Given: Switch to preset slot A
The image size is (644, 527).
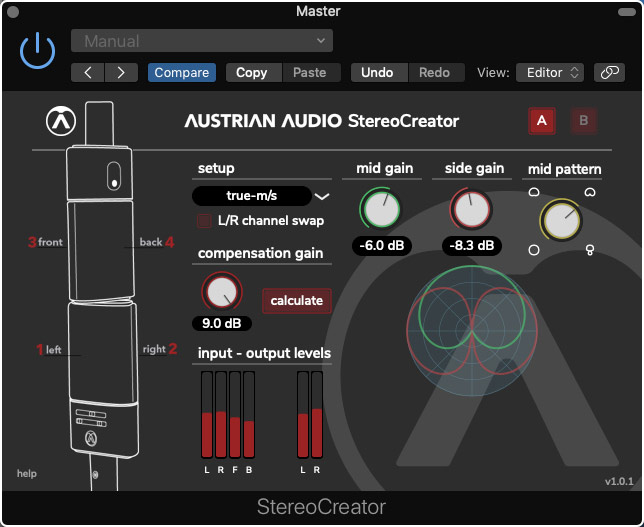Looking at the screenshot, I should [x=542, y=121].
